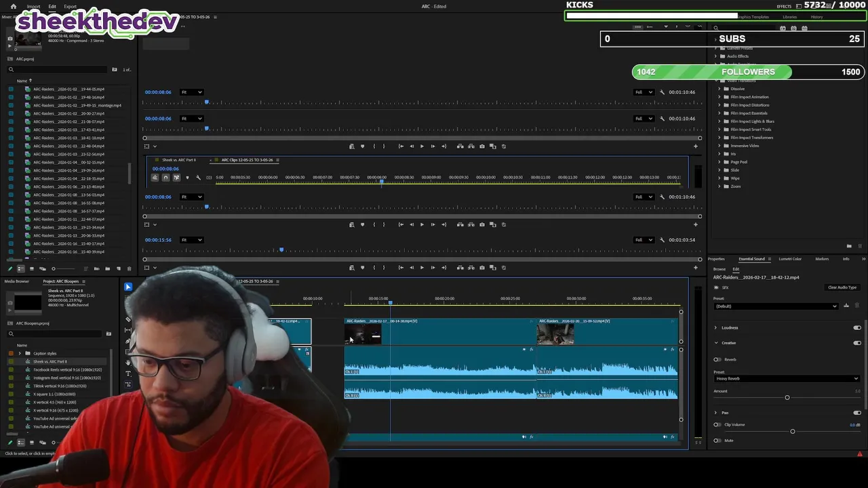
Task: Show hidden panel tabs via overflow chevron
Action: pos(863,259)
